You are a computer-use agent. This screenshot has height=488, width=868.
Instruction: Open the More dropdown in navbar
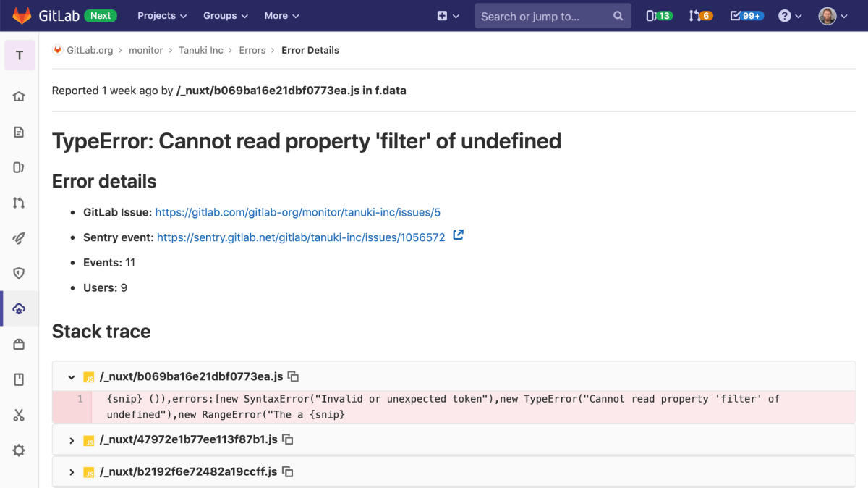282,15
